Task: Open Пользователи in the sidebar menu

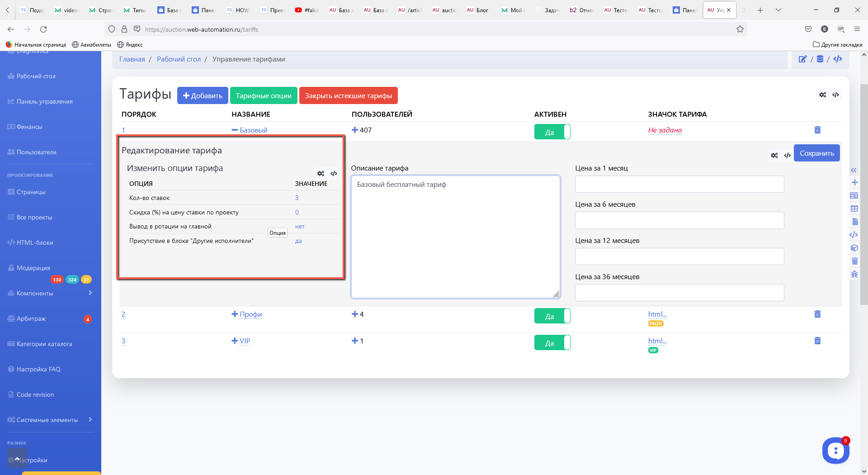Action: pyautogui.click(x=36, y=152)
